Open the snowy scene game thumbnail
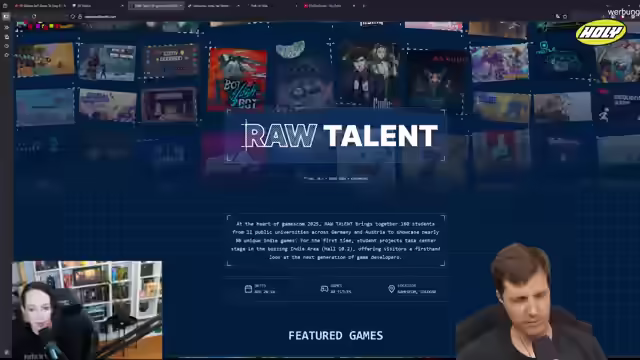Screen dimensions: 640x360 pos(107,62)
